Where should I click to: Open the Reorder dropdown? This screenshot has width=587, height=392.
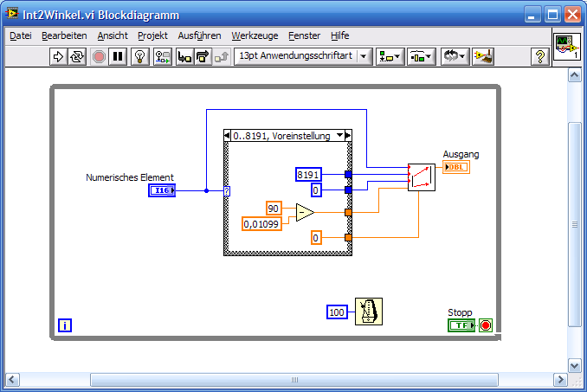click(x=455, y=57)
